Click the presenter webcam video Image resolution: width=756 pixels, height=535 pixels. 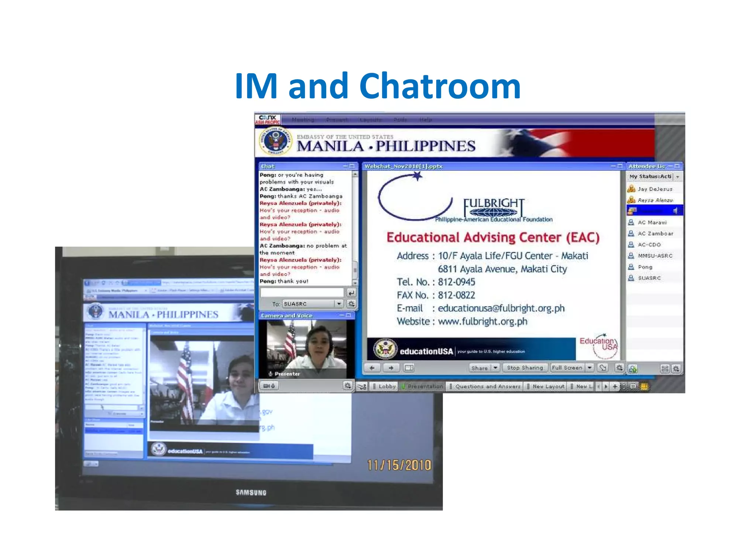(x=306, y=349)
